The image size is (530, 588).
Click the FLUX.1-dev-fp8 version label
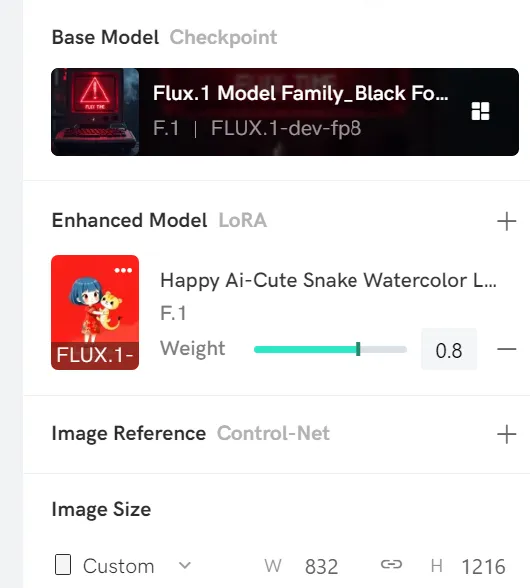pos(286,128)
